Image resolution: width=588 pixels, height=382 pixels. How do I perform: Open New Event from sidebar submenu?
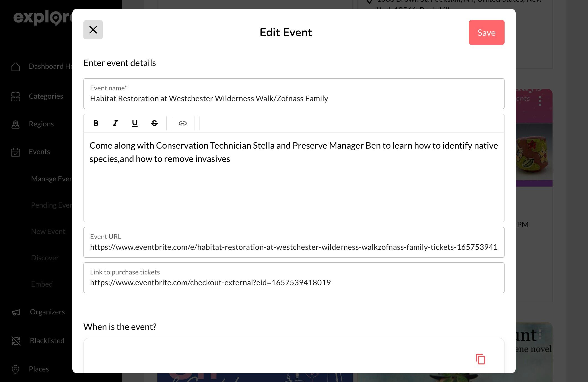pos(48,231)
